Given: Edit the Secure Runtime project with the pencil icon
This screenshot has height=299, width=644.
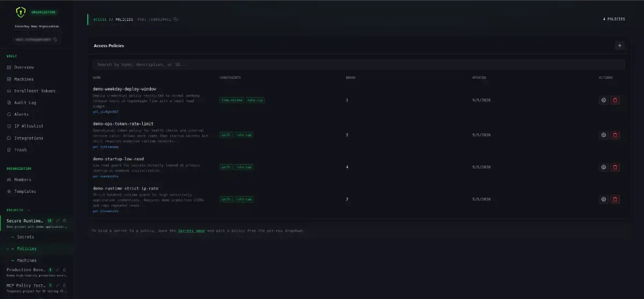Looking at the screenshot, I should coord(58,221).
